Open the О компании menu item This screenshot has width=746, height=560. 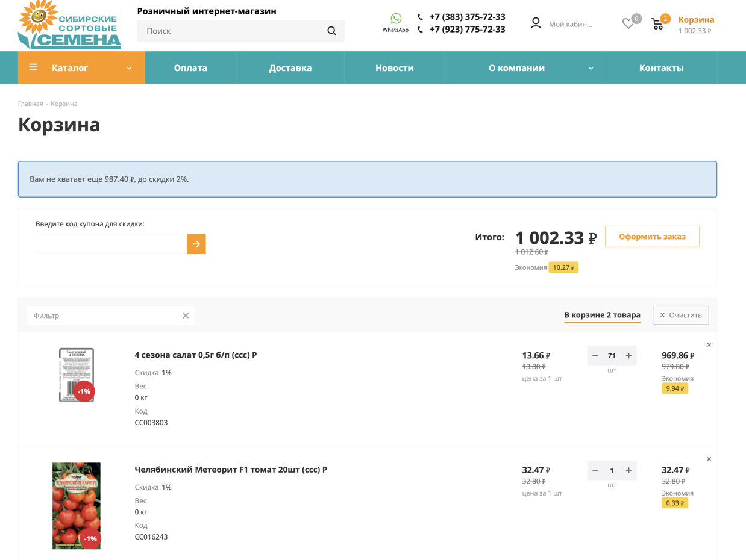[x=516, y=68]
